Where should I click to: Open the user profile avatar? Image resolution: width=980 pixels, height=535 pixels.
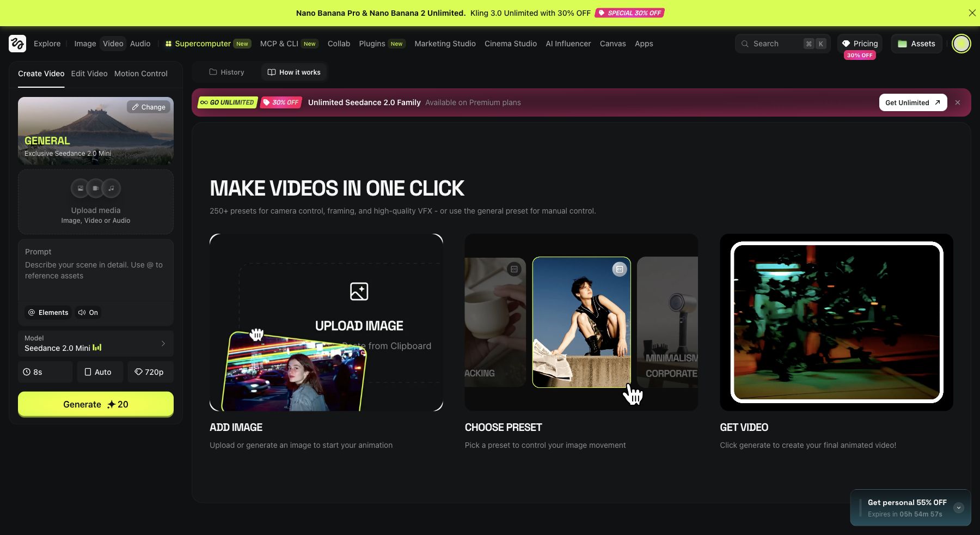click(961, 44)
